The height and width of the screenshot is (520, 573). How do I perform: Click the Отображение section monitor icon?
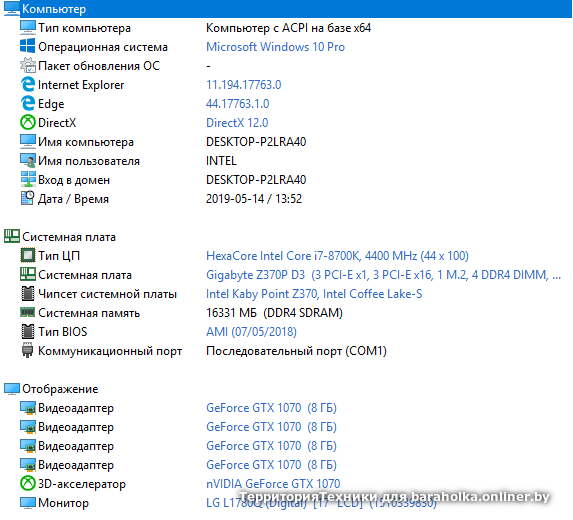pos(12,389)
